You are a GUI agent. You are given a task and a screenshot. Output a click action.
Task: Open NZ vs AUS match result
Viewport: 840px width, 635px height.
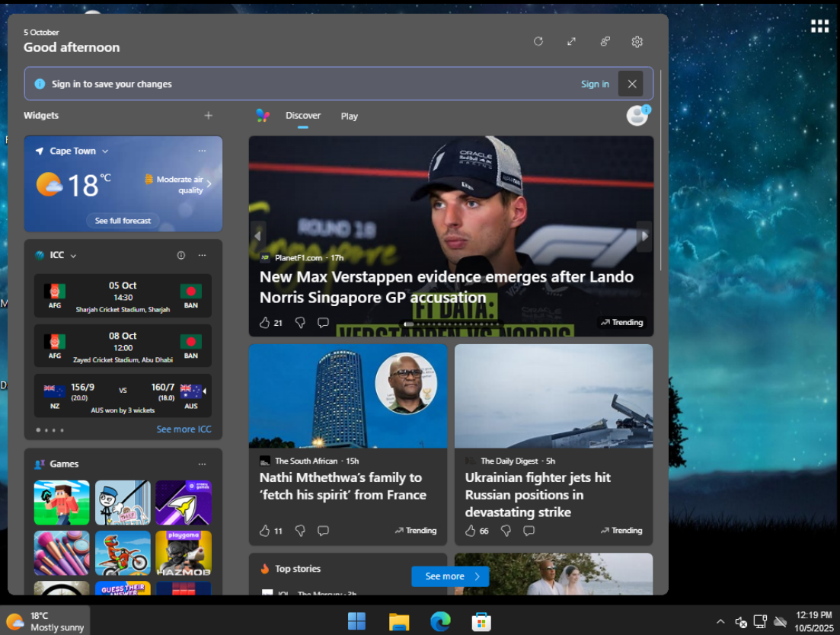coord(123,396)
